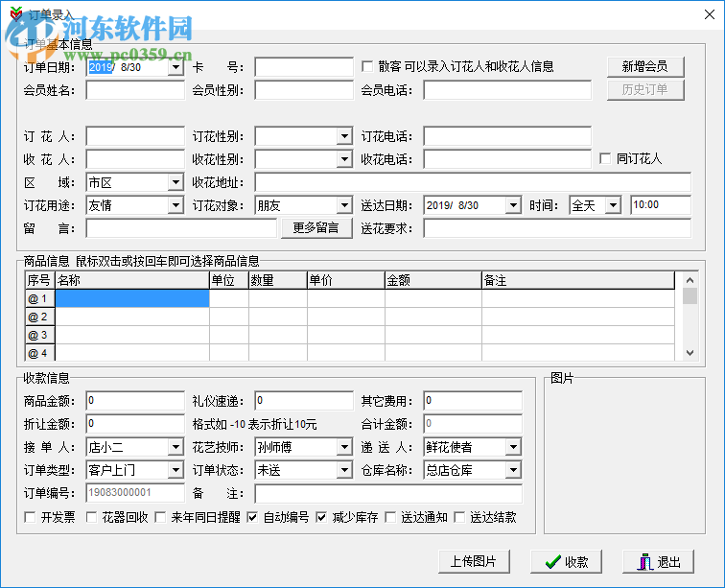Open the 递送人 dropdown
This screenshot has width=725, height=588.
pyautogui.click(x=513, y=447)
